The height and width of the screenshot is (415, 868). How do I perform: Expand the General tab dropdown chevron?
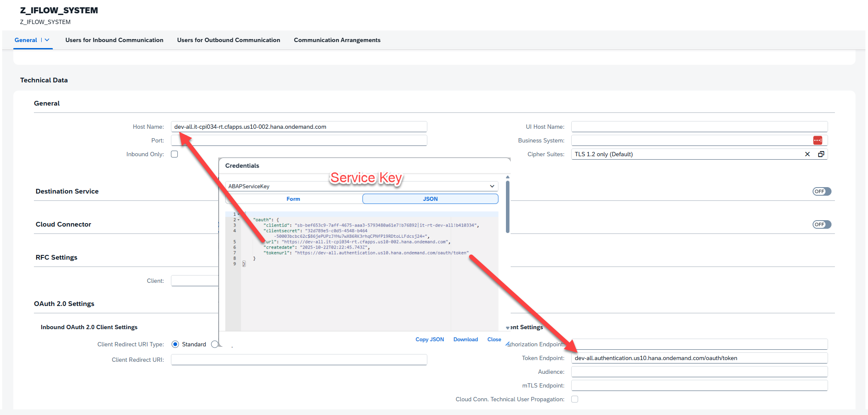coord(47,40)
